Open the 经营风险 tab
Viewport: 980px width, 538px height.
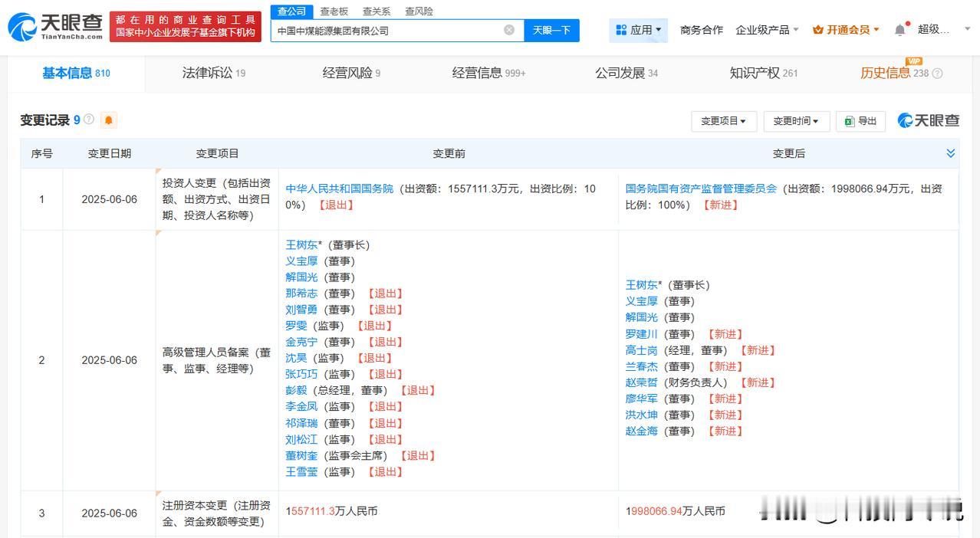click(351, 73)
